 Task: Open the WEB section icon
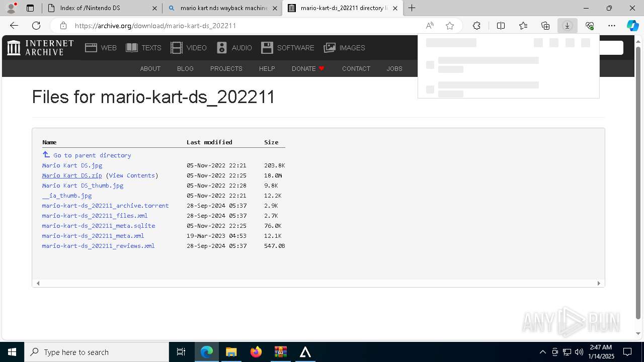pos(101,48)
